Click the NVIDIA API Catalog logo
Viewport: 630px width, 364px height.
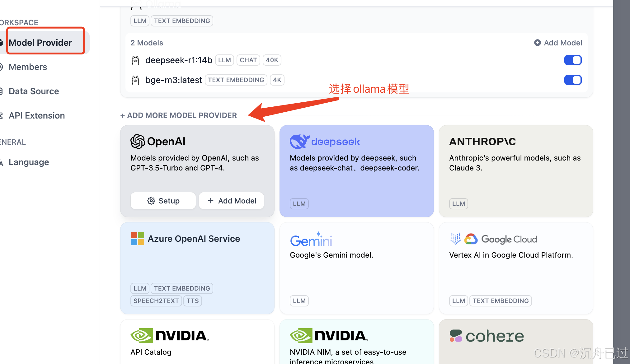pyautogui.click(x=170, y=336)
